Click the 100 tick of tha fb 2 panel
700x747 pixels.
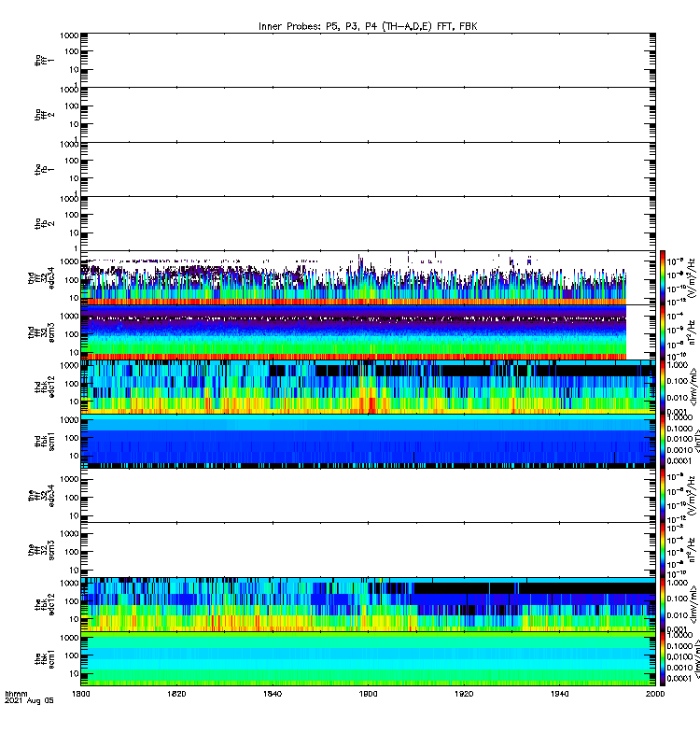pyautogui.click(x=72, y=215)
